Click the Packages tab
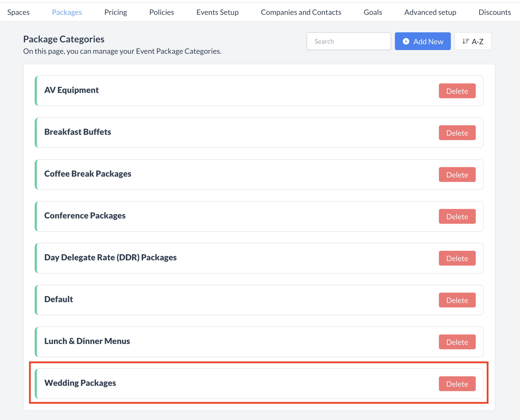Viewport: 520px width, 420px height. pyautogui.click(x=67, y=12)
